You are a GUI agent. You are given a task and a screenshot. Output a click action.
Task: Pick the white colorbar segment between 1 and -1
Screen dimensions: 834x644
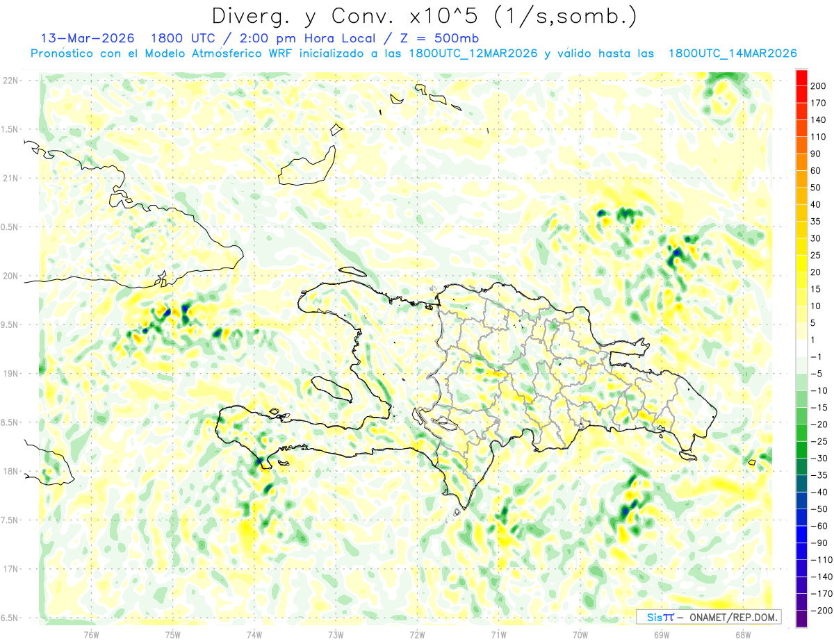801,349
